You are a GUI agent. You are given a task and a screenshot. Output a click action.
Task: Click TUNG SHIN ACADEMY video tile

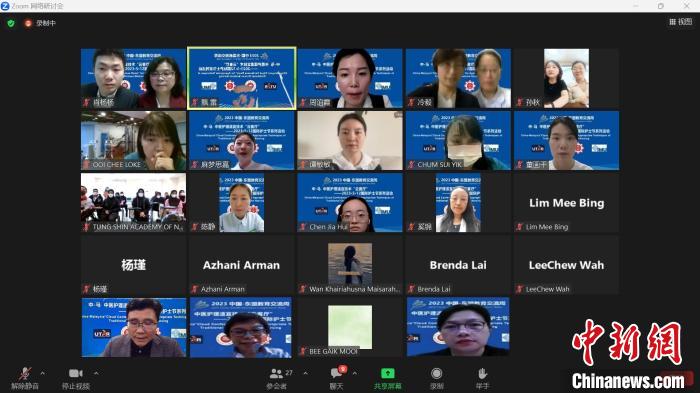tap(133, 203)
